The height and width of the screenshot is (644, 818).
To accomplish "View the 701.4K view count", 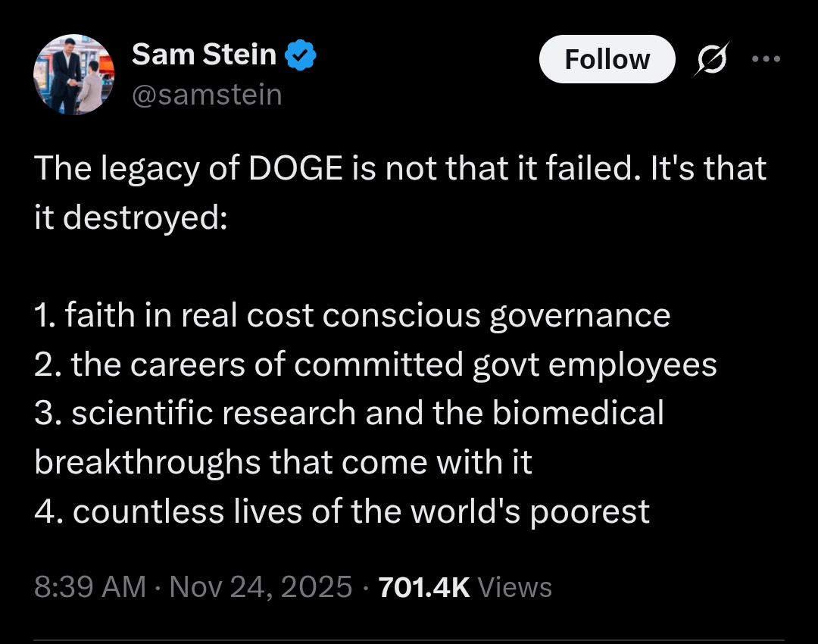I will (x=424, y=587).
